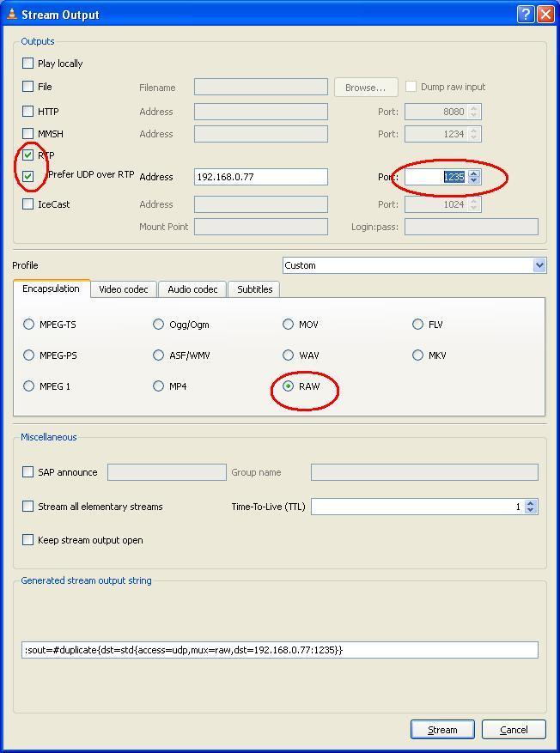Click the IceCast Address field
560x753 pixels.
coord(261,204)
